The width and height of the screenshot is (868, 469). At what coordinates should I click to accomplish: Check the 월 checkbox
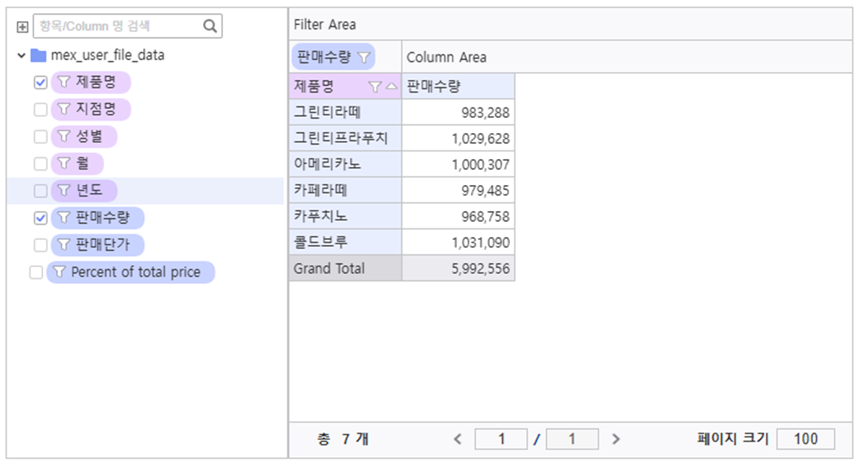pyautogui.click(x=41, y=164)
